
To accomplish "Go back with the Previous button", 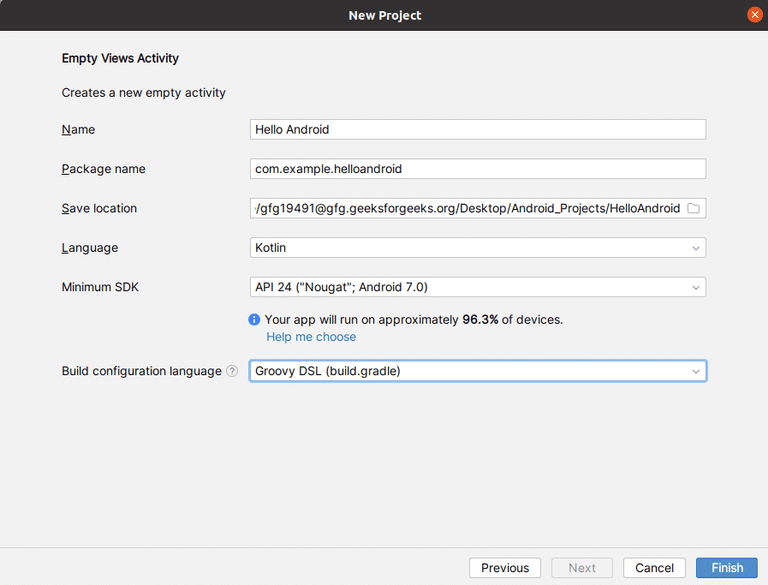I will [x=505, y=568].
